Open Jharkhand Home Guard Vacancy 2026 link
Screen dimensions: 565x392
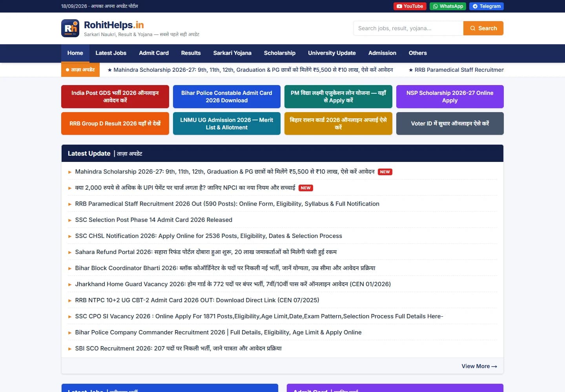(x=233, y=284)
